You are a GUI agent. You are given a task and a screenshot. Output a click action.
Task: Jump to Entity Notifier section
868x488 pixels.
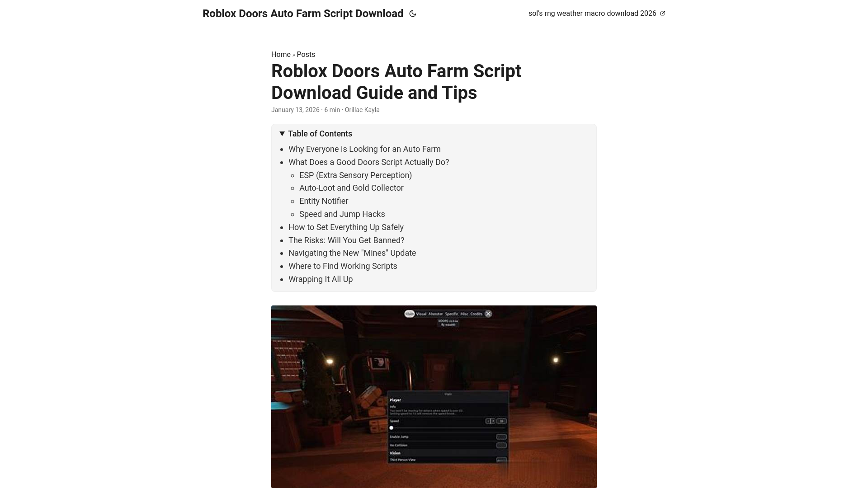point(324,201)
